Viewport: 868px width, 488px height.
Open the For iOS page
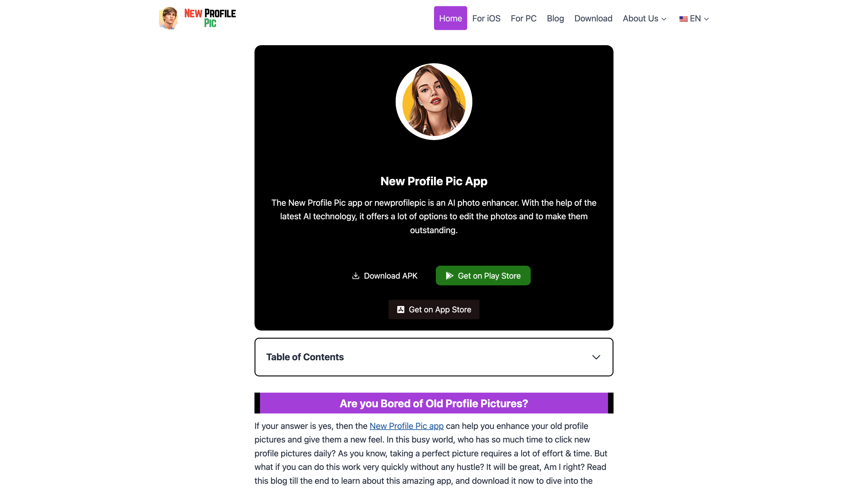point(486,18)
